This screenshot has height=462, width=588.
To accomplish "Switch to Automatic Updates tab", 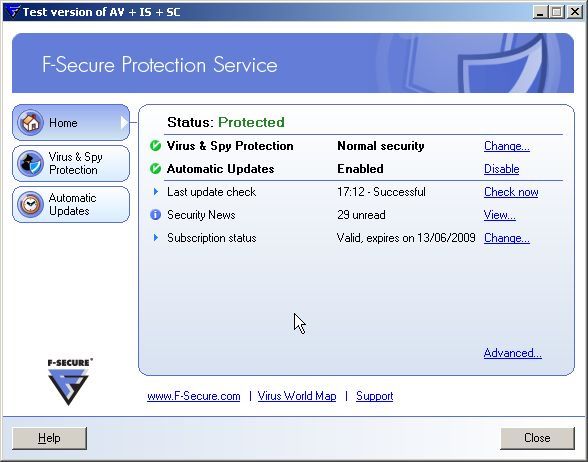I will coord(71,204).
